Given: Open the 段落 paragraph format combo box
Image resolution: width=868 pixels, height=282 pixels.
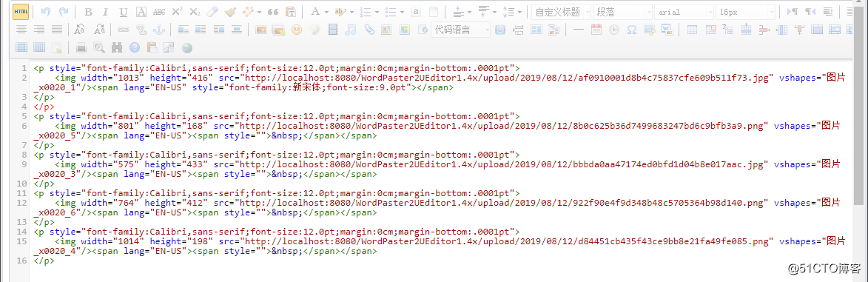Looking at the screenshot, I should coord(623,12).
